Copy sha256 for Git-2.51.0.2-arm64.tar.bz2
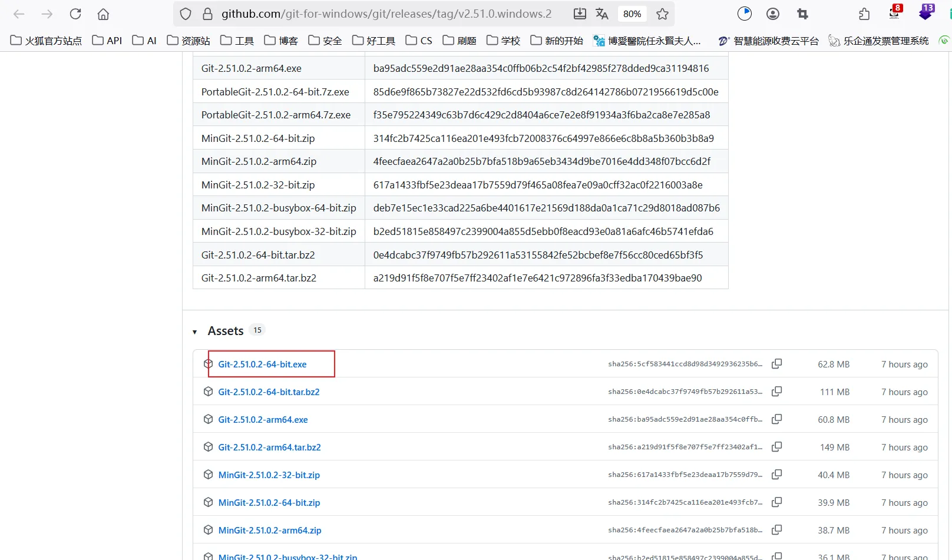This screenshot has height=560, width=952. pyautogui.click(x=776, y=447)
